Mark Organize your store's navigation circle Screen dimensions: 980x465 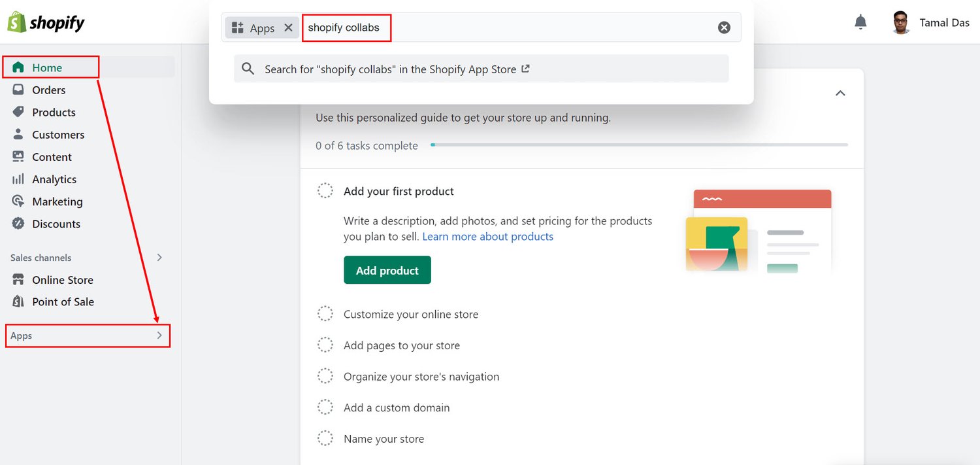[x=325, y=376]
